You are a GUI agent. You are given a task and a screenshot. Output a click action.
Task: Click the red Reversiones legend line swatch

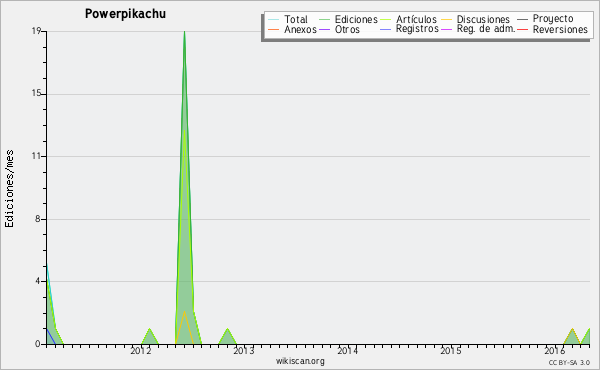tap(522, 29)
